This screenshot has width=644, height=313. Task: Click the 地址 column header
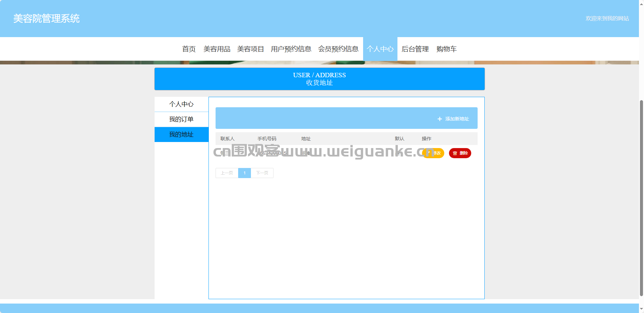pos(306,139)
